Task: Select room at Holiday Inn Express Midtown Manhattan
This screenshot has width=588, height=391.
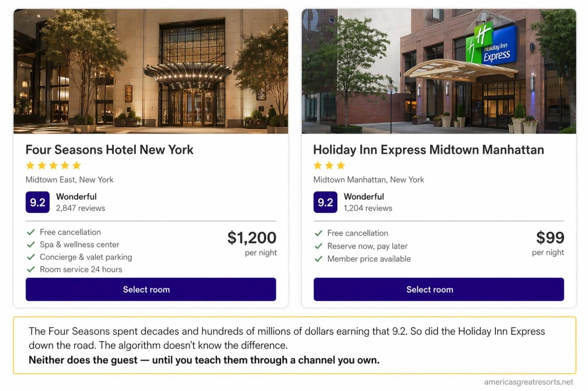Action: (430, 289)
